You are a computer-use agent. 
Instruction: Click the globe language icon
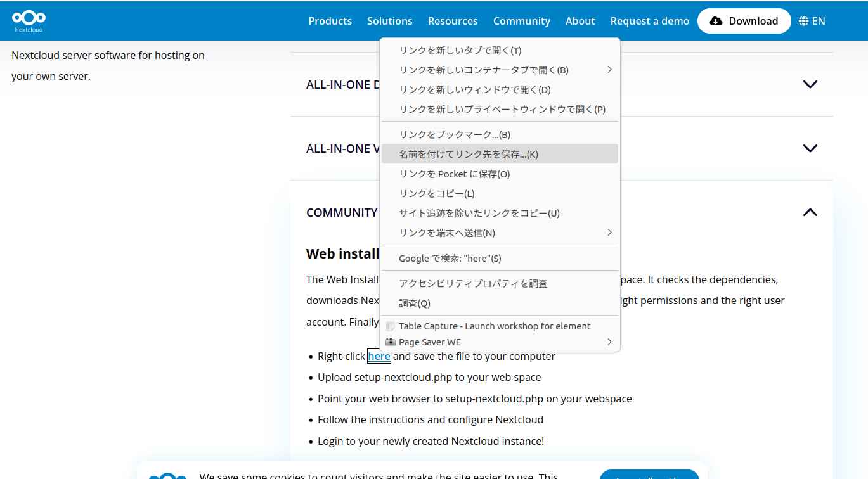[x=803, y=21]
